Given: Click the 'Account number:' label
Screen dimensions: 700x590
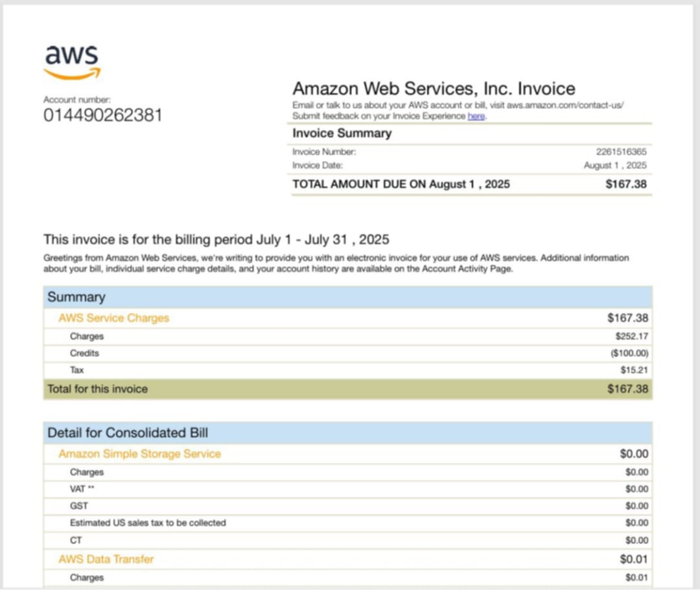Looking at the screenshot, I should [x=76, y=100].
